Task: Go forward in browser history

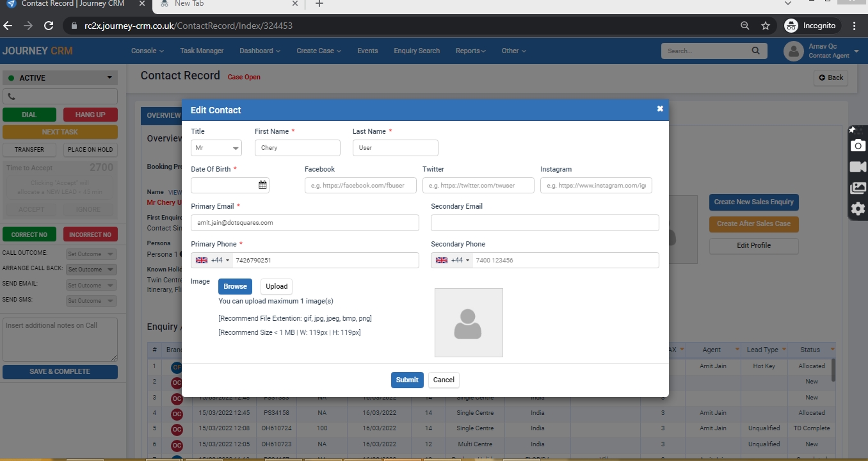Action: (x=28, y=26)
